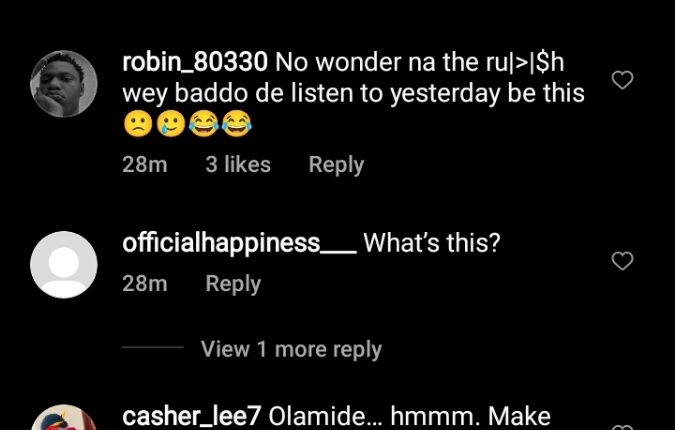The image size is (675, 430).
Task: Click the 28m timestamp under robin_80330's comment
Action: tap(145, 164)
